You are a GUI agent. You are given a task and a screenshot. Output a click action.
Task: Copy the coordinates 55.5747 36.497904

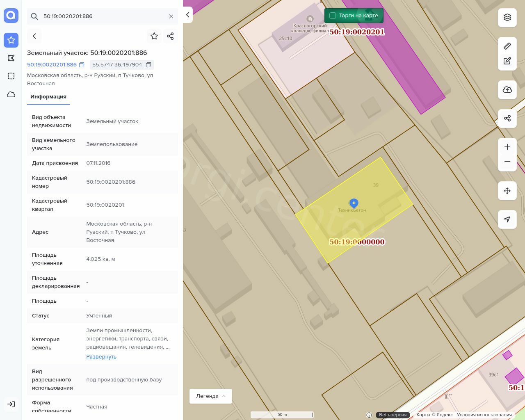click(148, 65)
